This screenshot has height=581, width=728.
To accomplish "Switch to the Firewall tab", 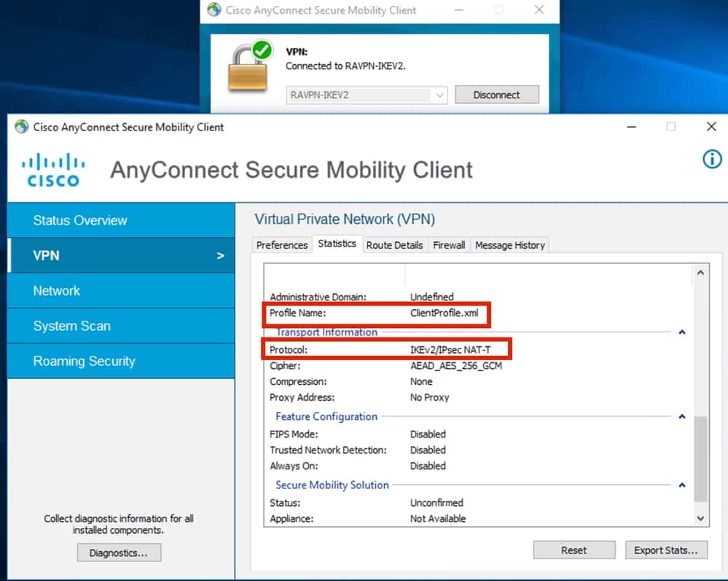I will coord(448,245).
